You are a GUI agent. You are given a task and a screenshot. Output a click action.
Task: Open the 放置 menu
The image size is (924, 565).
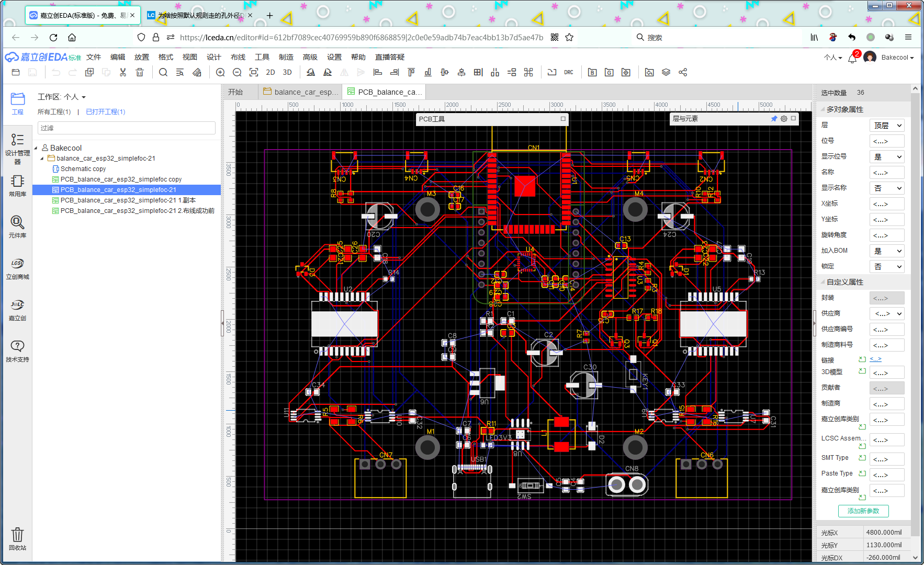[142, 57]
